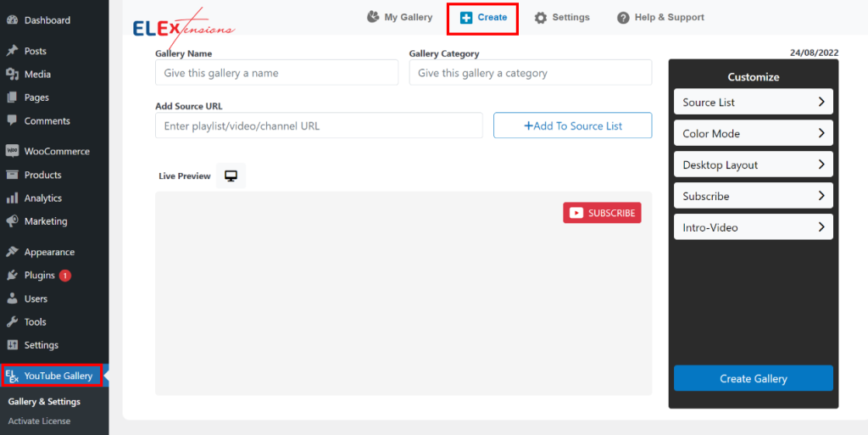Click the Plugins update badge
The width and height of the screenshot is (868, 435).
[x=64, y=275]
